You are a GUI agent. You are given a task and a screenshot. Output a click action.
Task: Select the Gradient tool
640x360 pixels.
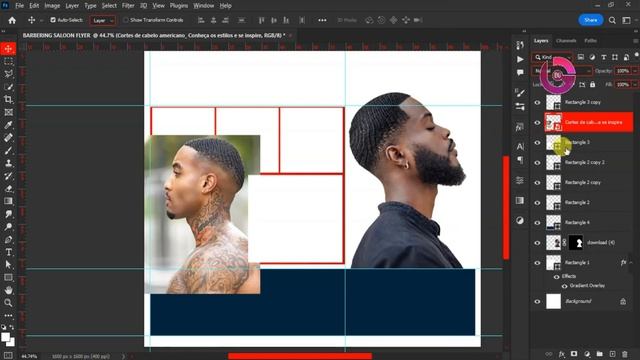[8, 201]
